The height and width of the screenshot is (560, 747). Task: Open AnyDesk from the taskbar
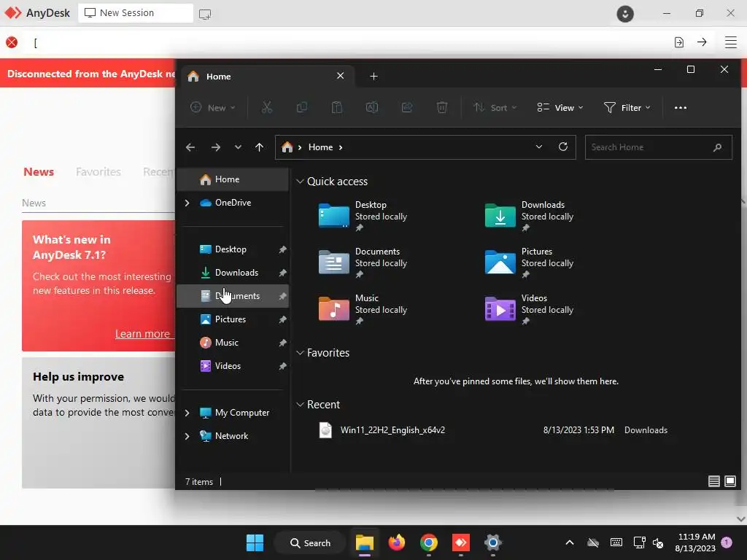pyautogui.click(x=461, y=542)
